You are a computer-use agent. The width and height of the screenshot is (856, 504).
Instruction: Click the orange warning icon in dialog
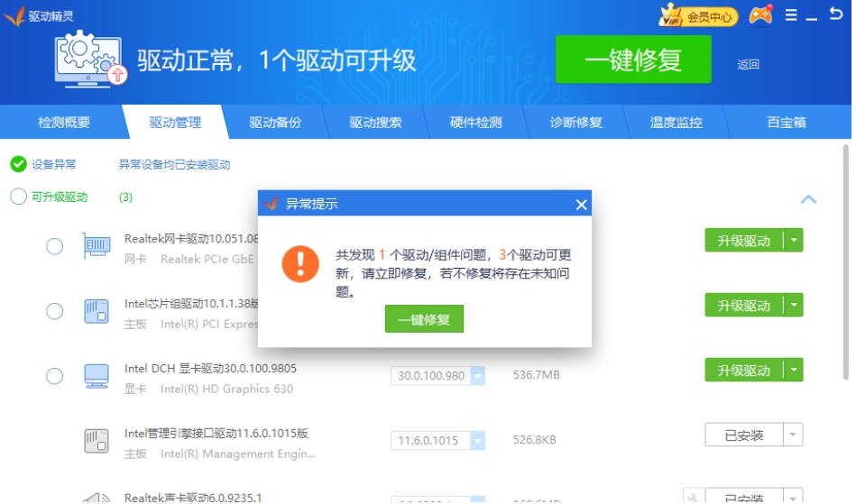(300, 264)
